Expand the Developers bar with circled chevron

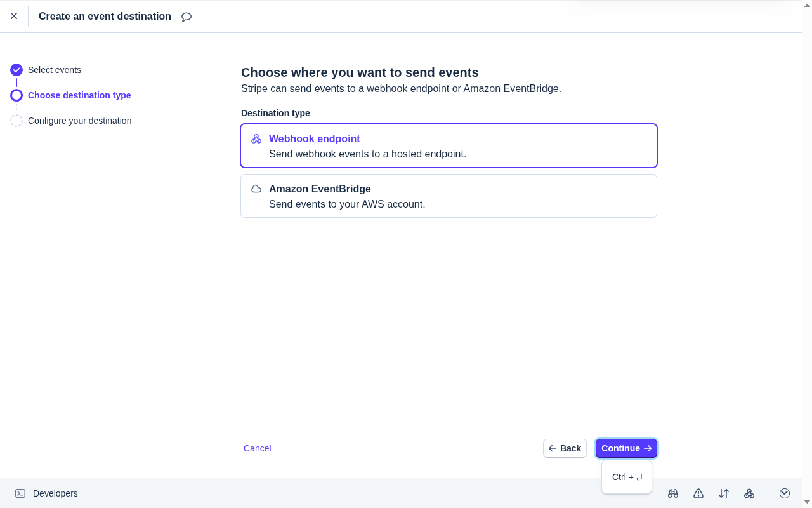(x=785, y=493)
